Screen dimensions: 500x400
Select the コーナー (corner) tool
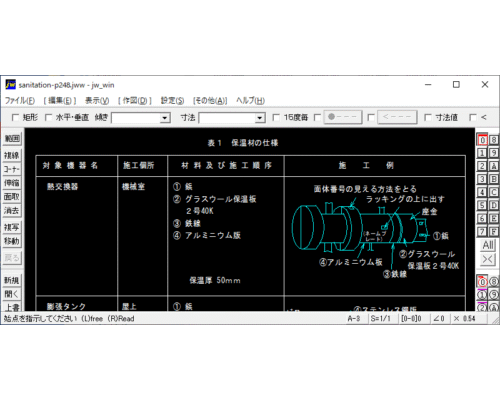tap(12, 169)
